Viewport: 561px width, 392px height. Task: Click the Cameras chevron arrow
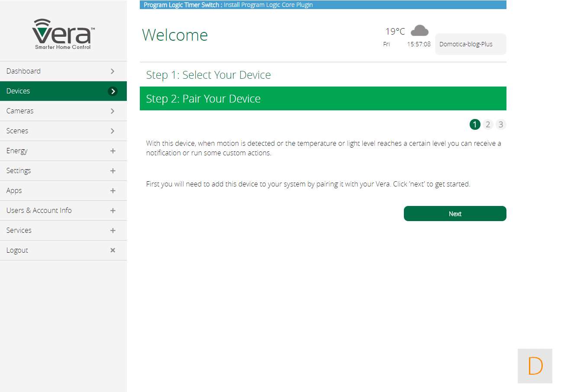[x=113, y=111]
